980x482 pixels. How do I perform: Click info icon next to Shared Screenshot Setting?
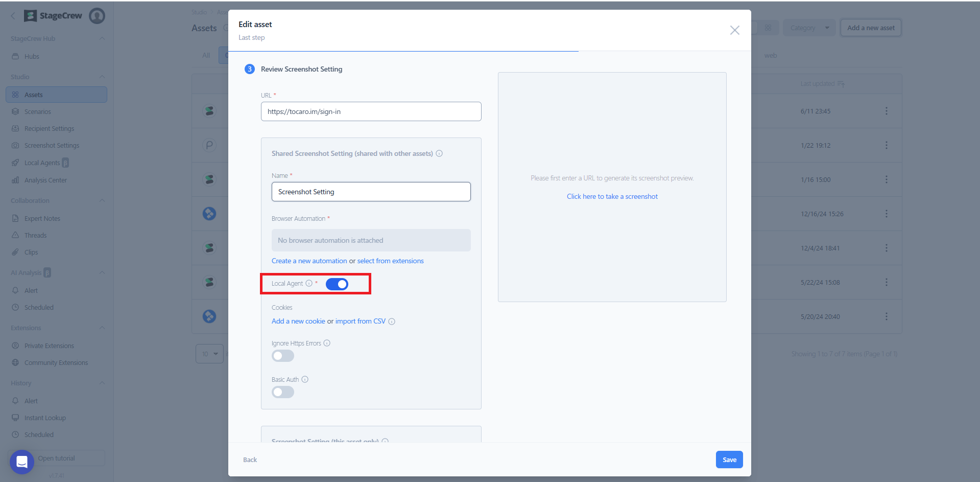coord(439,154)
